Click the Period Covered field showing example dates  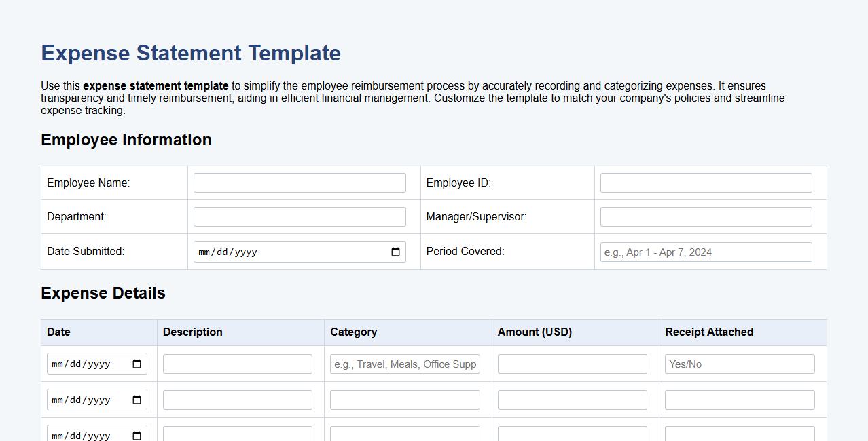(705, 251)
